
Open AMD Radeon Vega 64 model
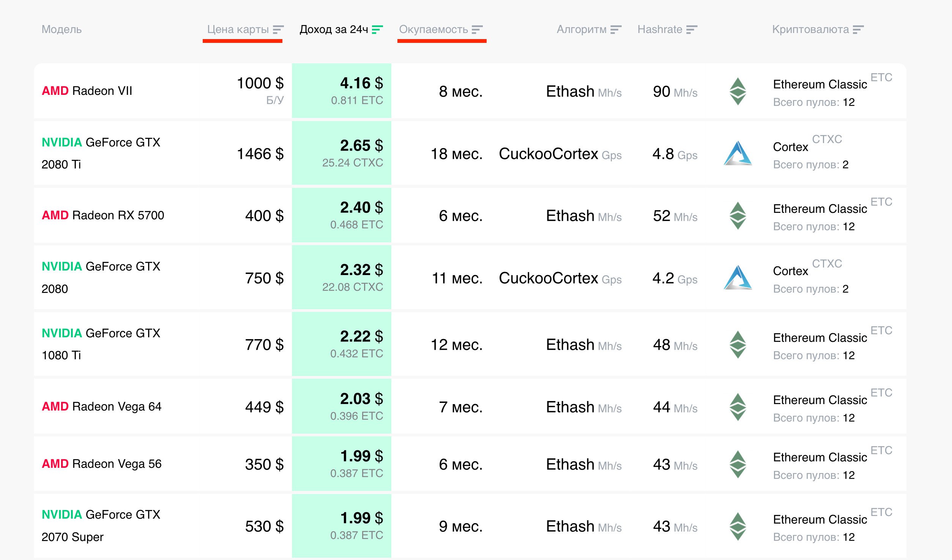pos(102,407)
